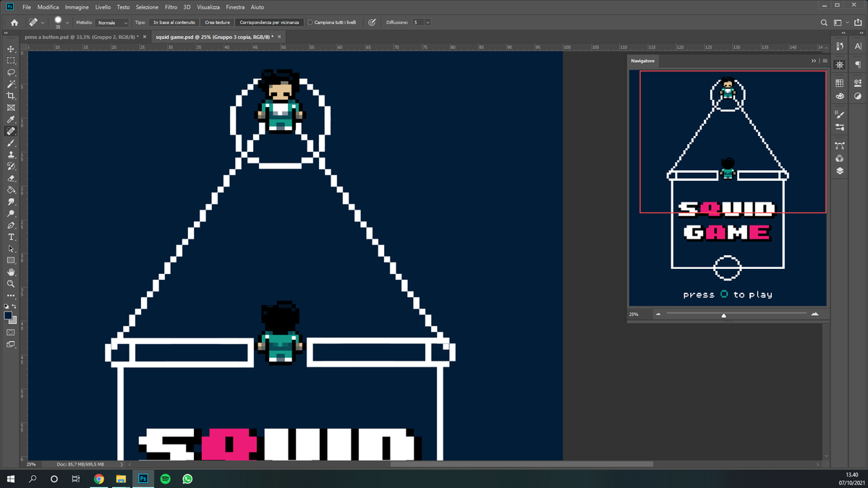Image resolution: width=868 pixels, height=488 pixels.
Task: Click the Navigatore zoom slider handle
Action: (723, 314)
